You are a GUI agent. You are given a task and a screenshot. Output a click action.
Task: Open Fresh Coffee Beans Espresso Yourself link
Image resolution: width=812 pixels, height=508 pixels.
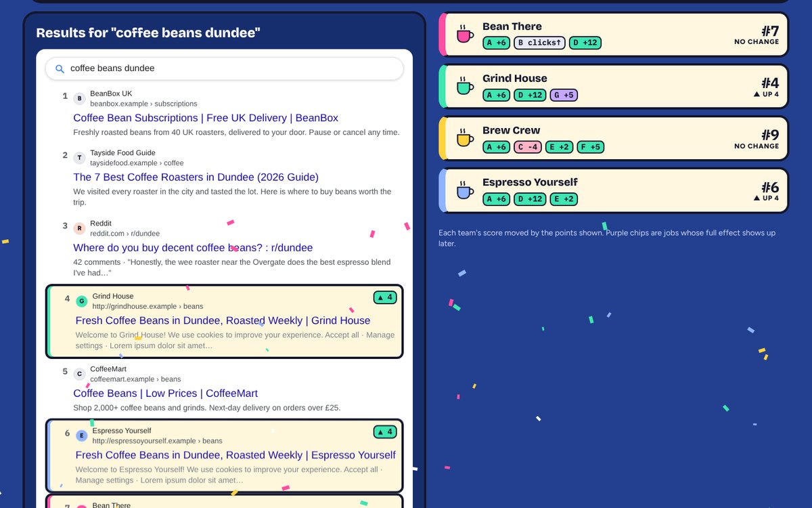click(x=235, y=455)
